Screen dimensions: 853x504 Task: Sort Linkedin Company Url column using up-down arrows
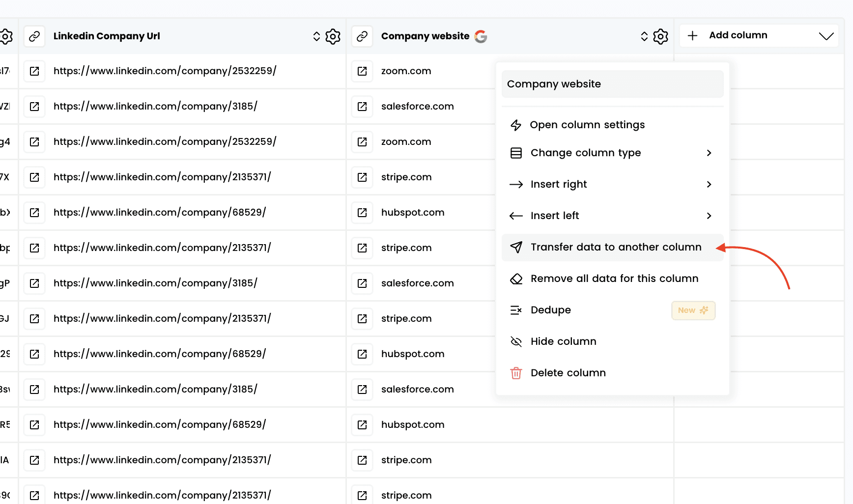(x=316, y=36)
